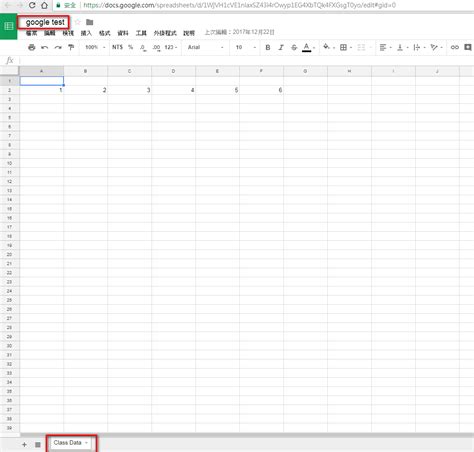Open the 格式 (Format) menu

(x=104, y=33)
